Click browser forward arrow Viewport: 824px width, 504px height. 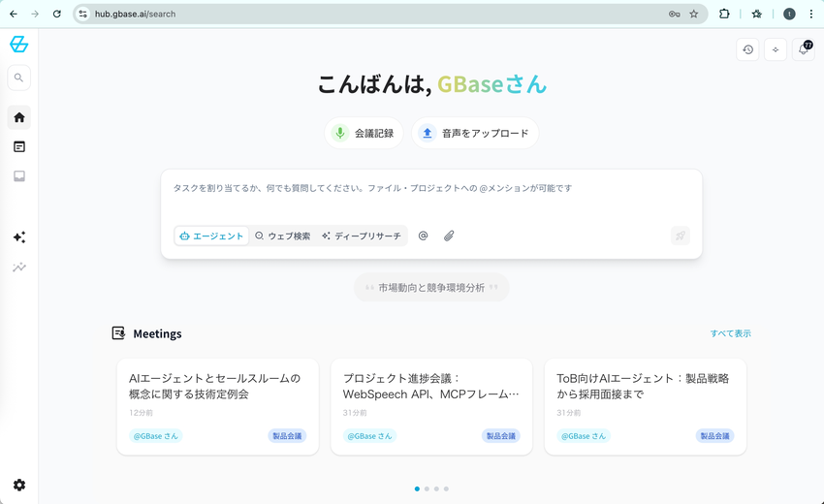tap(35, 15)
